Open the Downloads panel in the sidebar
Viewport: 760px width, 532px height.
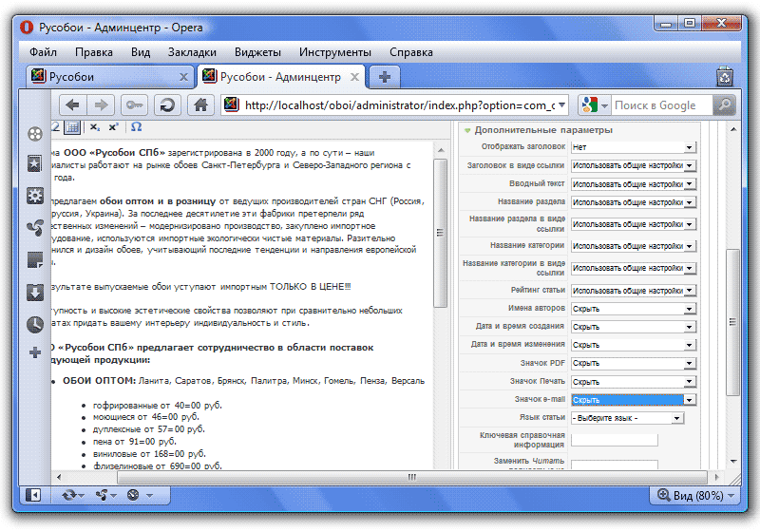[35, 292]
